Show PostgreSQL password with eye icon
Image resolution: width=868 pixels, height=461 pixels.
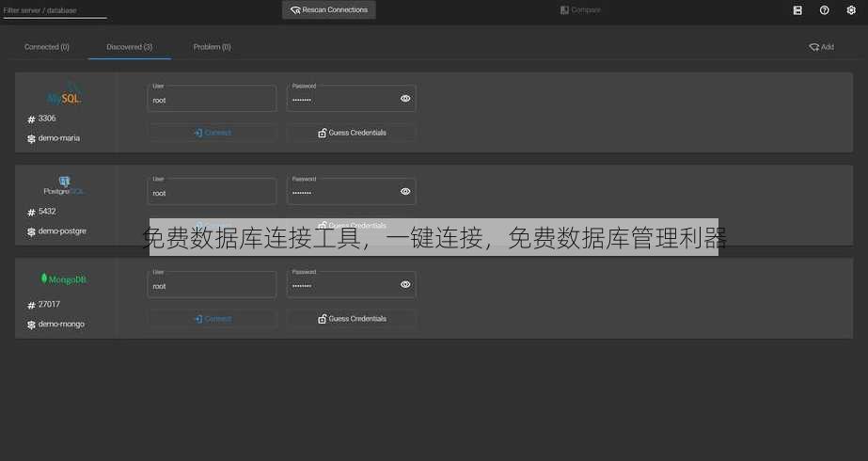405,192
